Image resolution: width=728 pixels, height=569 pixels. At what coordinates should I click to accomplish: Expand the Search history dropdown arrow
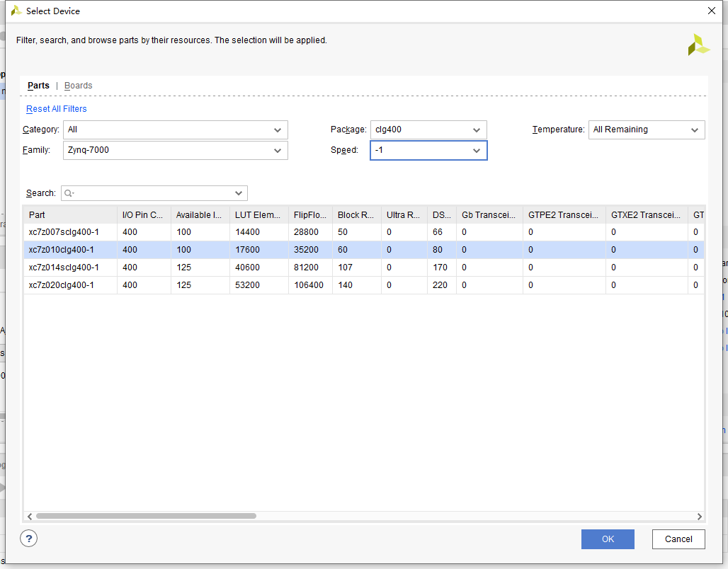pos(239,193)
